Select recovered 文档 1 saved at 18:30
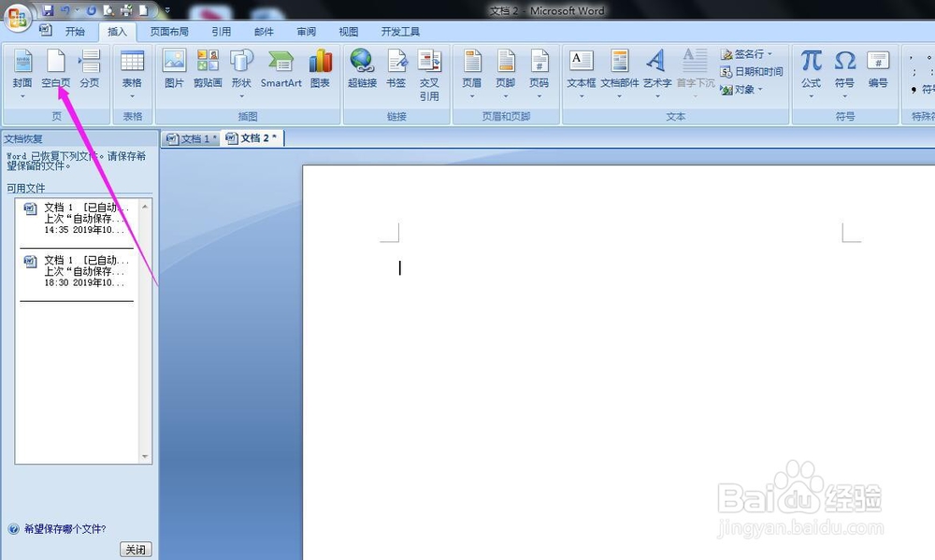 77,272
